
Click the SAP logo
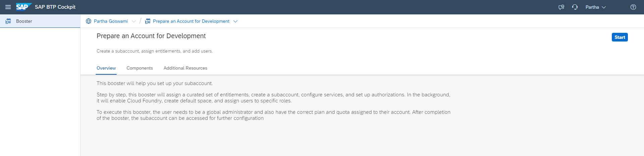[x=23, y=7]
